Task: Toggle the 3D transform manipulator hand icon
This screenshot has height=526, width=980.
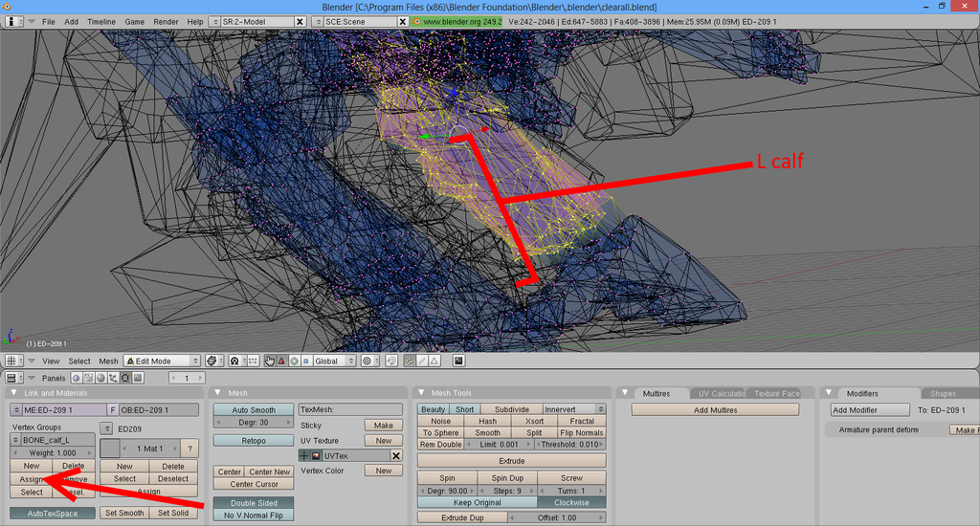Action: [x=269, y=362]
